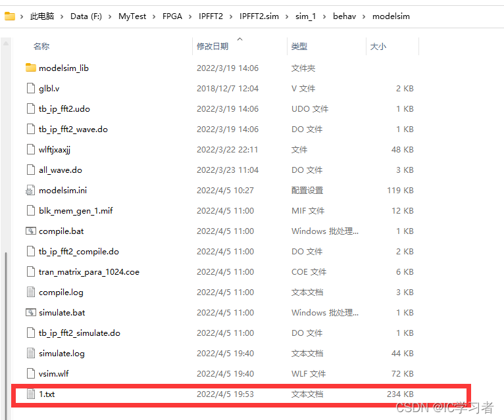Expand the chevron after MyTest breadcrumb
The width and height of the screenshot is (504, 420).
click(x=154, y=16)
